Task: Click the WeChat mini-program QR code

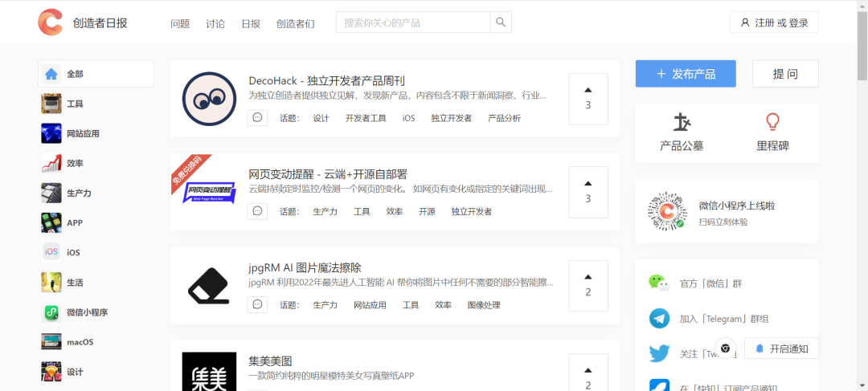Action: point(667,210)
